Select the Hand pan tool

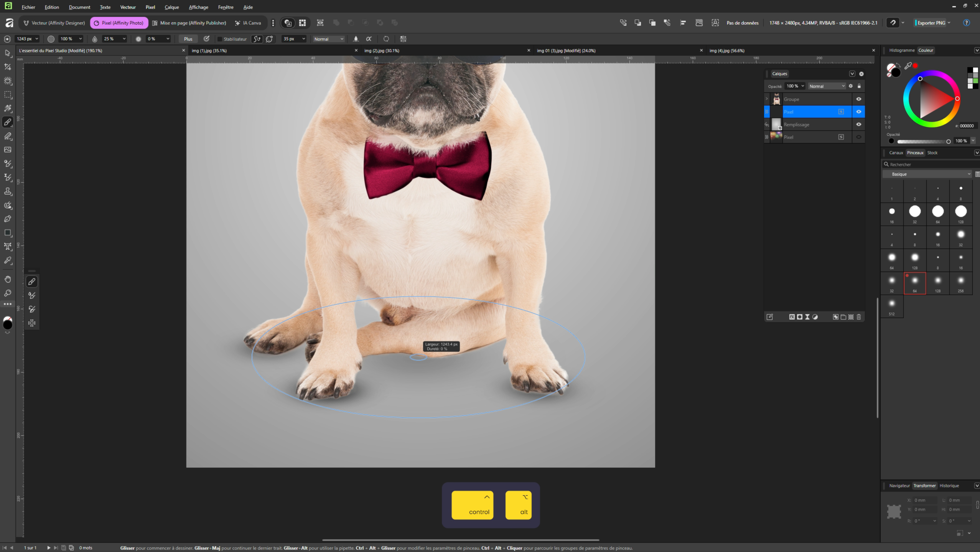[x=8, y=279]
